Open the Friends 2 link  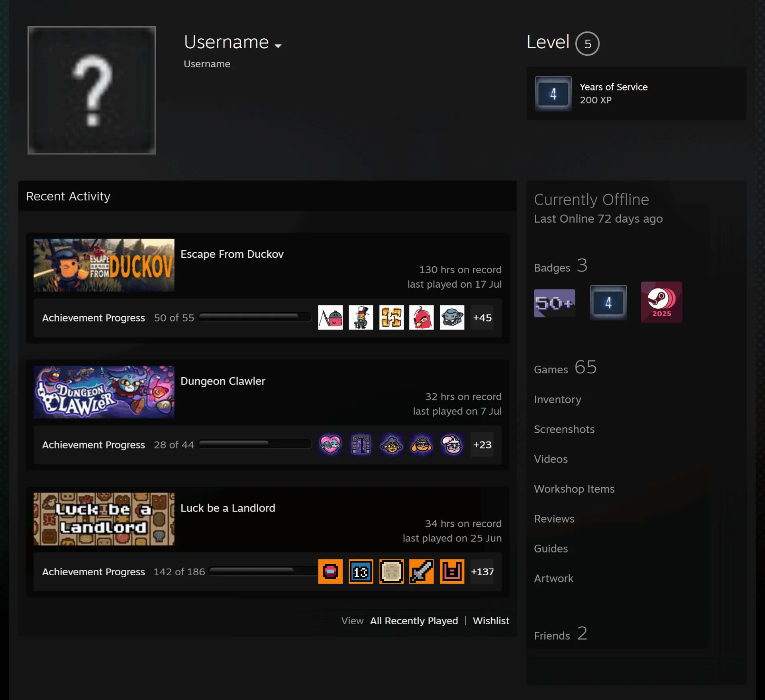(561, 633)
